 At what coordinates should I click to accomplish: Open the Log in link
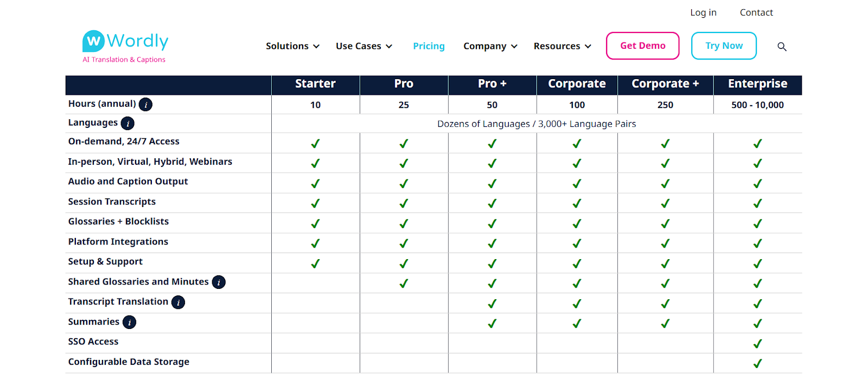[703, 12]
